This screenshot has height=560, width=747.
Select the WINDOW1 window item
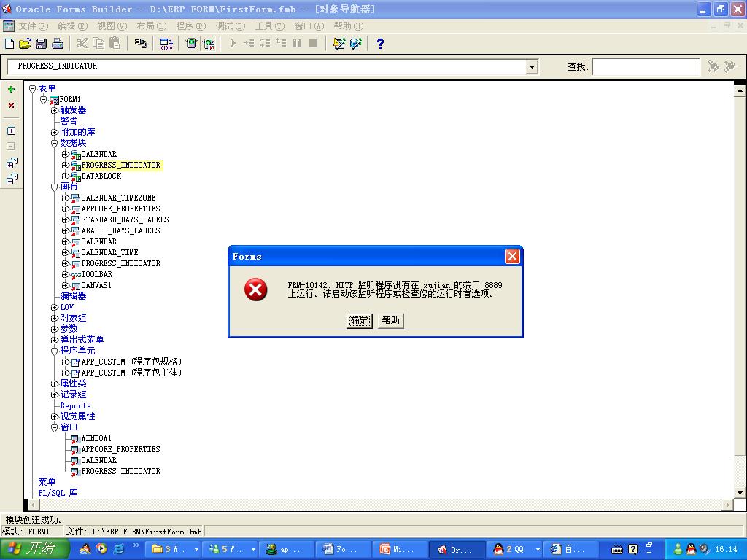(96, 438)
